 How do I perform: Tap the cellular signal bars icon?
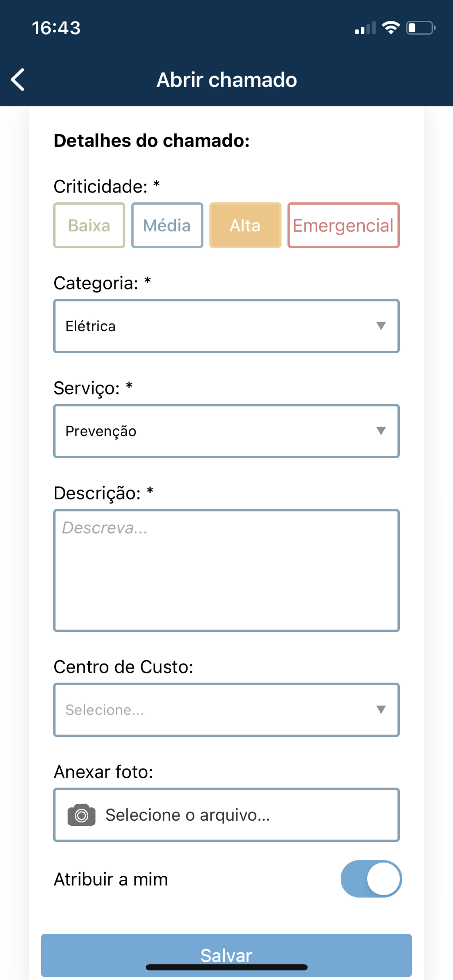point(365,28)
